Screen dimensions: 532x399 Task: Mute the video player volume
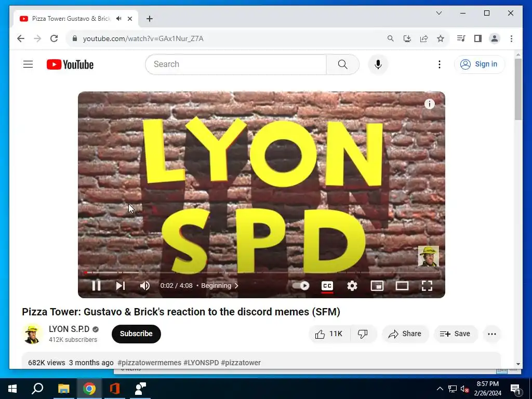[145, 286]
